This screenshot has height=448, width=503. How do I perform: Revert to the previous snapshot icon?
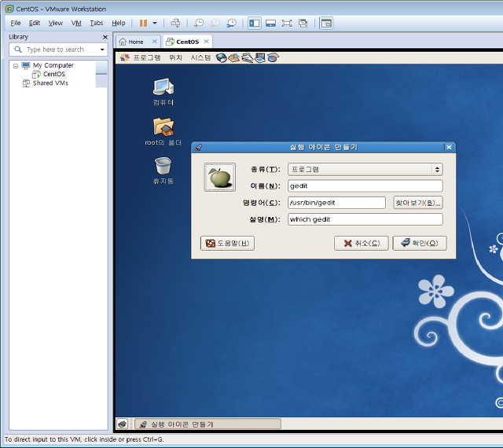tap(215, 23)
